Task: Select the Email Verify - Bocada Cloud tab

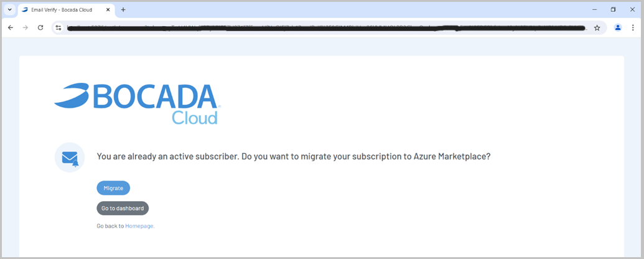Action: point(66,10)
